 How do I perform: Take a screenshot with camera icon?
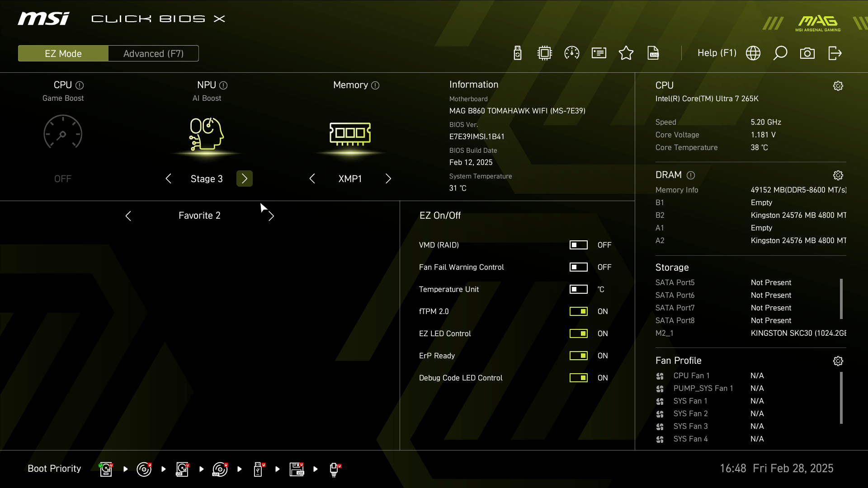[807, 53]
